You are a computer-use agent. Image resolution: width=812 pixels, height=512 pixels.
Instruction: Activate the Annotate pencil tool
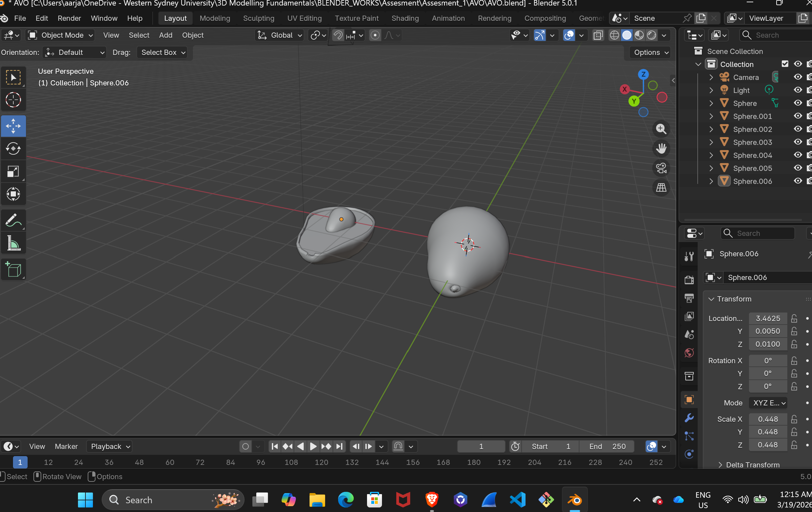point(13,221)
